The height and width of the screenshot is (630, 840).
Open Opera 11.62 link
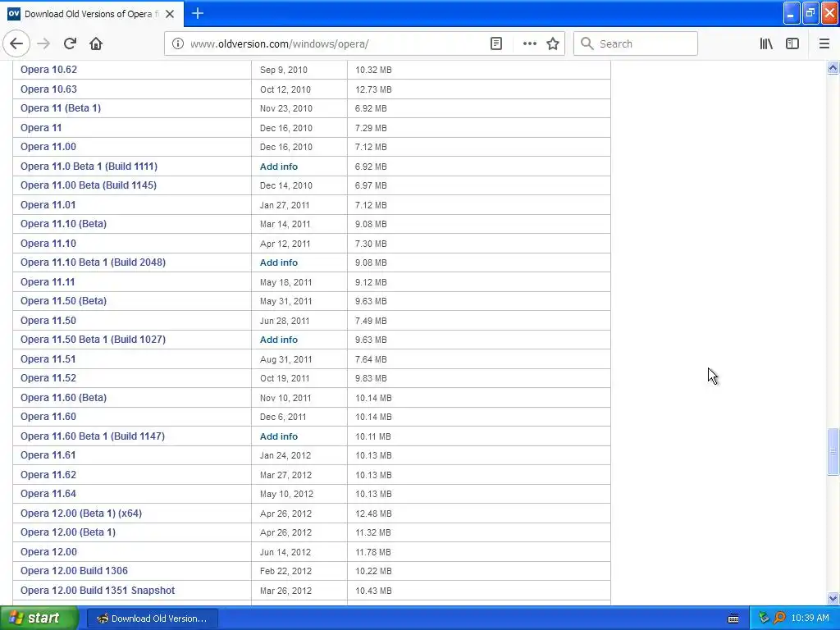[48, 475]
